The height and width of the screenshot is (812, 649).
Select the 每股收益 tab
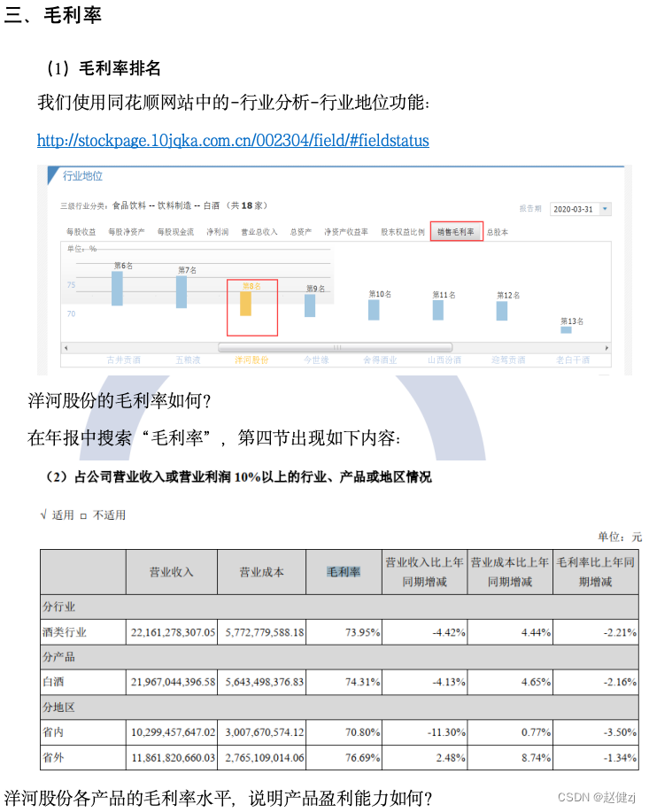(81, 232)
